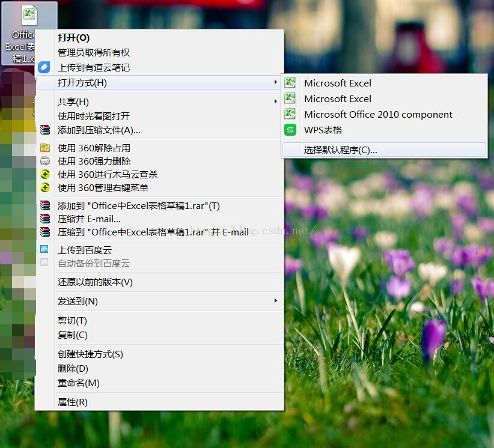
Task: Click the Youdao cloud note icon
Action: (44, 67)
